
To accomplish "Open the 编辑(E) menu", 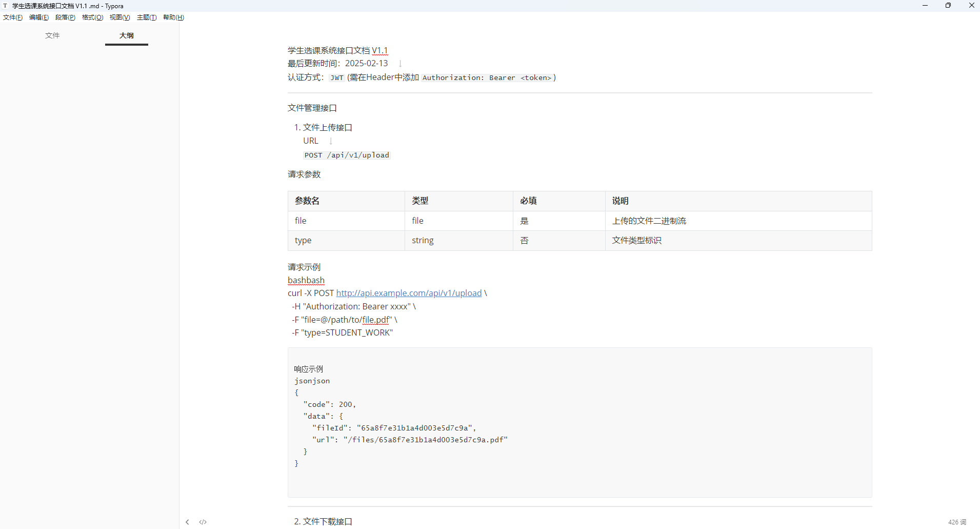I will pyautogui.click(x=39, y=17).
